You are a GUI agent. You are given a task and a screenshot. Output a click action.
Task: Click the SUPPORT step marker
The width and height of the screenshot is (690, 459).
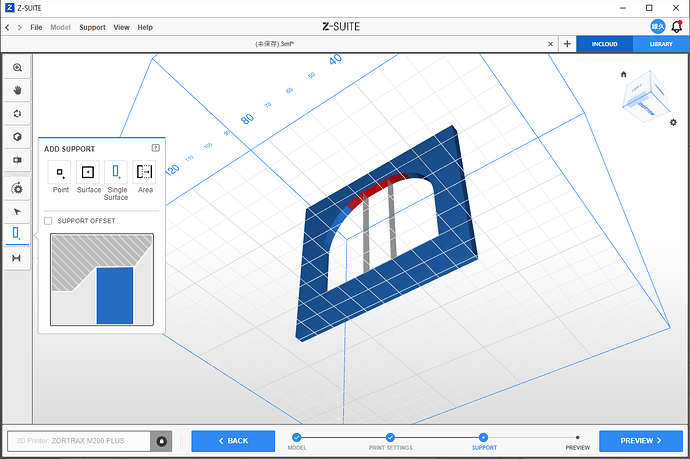[x=484, y=437]
